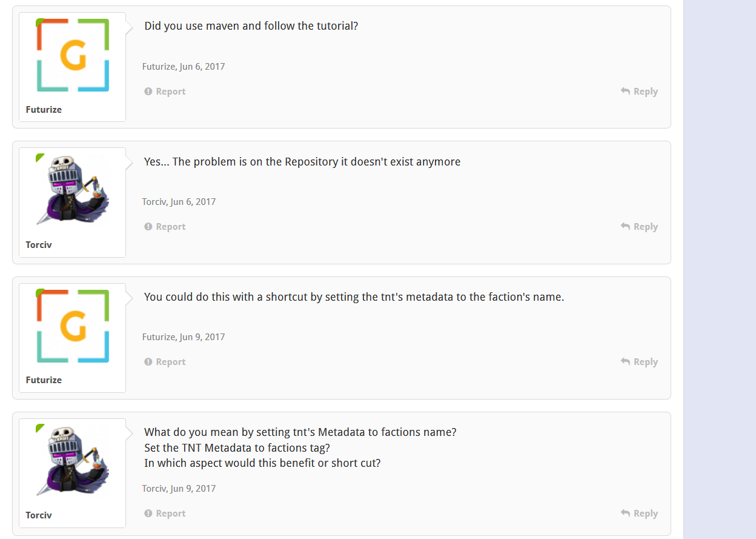Open Torciv's avatar in the factions tag post

pyautogui.click(x=73, y=461)
